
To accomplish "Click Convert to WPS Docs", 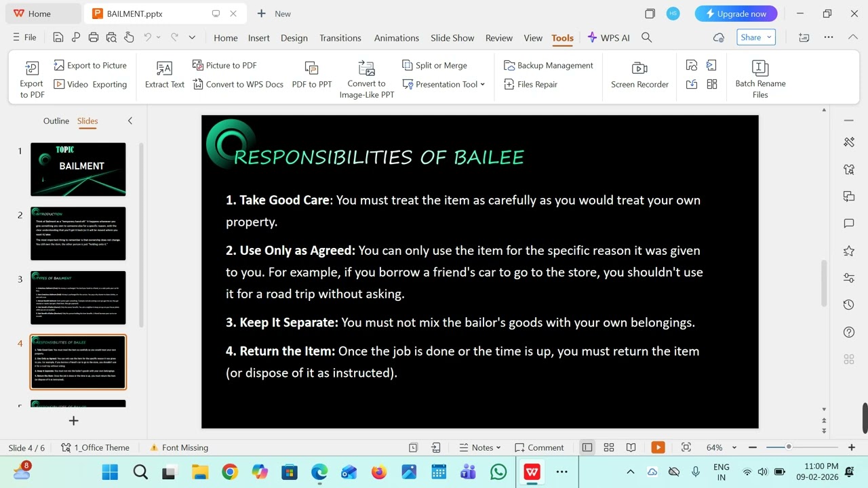I will click(238, 84).
